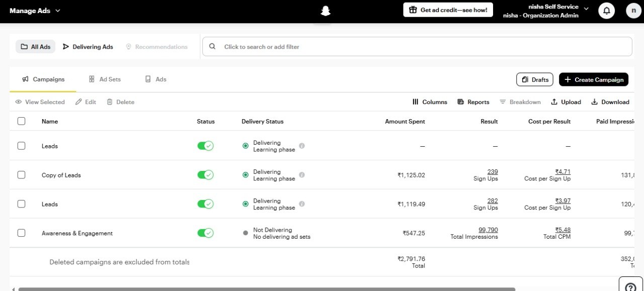This screenshot has height=291, width=644.
Task: Click the horizontal scrollbar
Action: (x=267, y=289)
